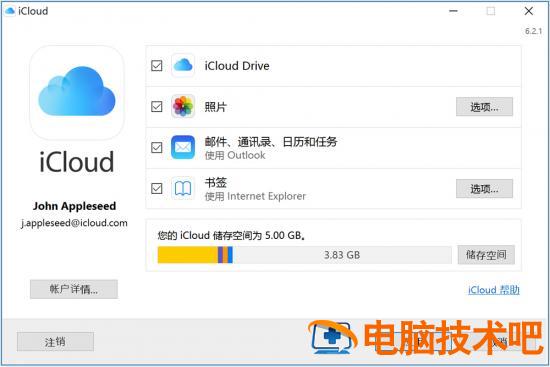Click the j.appleseed@icloud.com email text
The width and height of the screenshot is (550, 367).
tap(74, 223)
